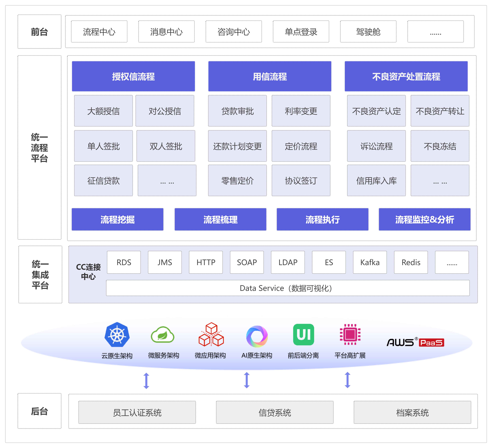Click the red cubes 微应用架构 icon
The image size is (492, 448).
pos(211,335)
